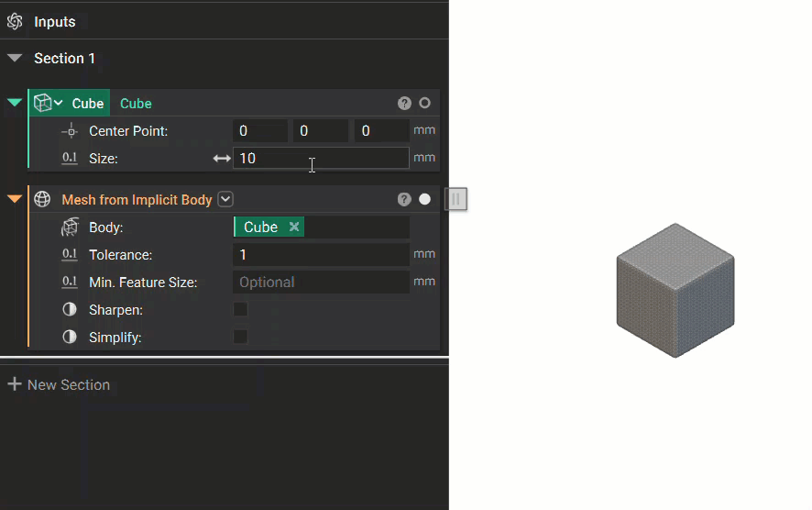
Task: Edit Center Point Y field
Action: (x=321, y=130)
